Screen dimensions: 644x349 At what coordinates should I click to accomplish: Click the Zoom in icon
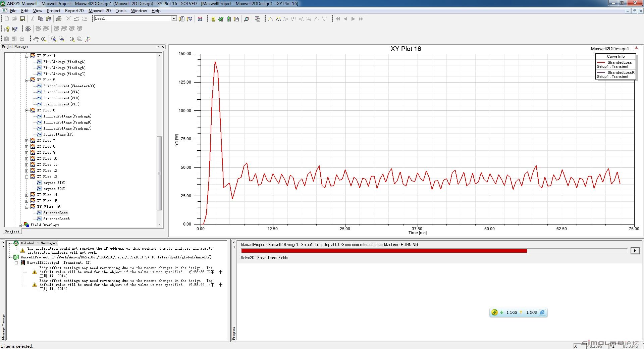coord(54,39)
